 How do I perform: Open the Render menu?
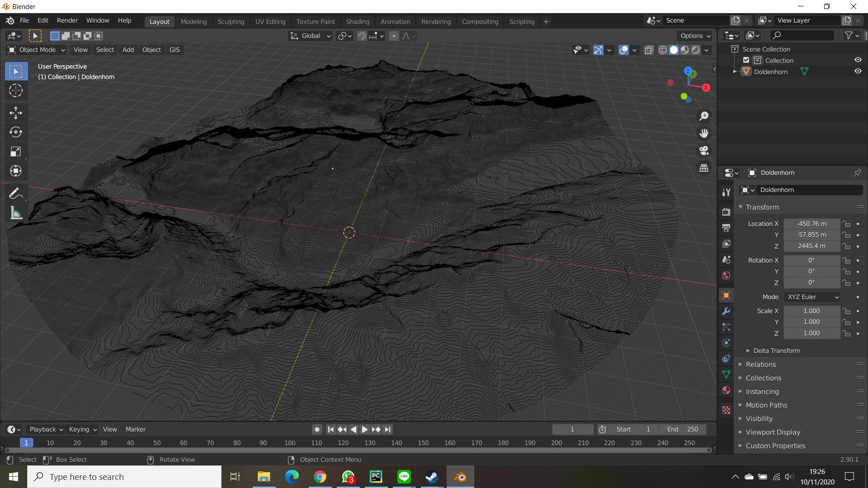67,20
